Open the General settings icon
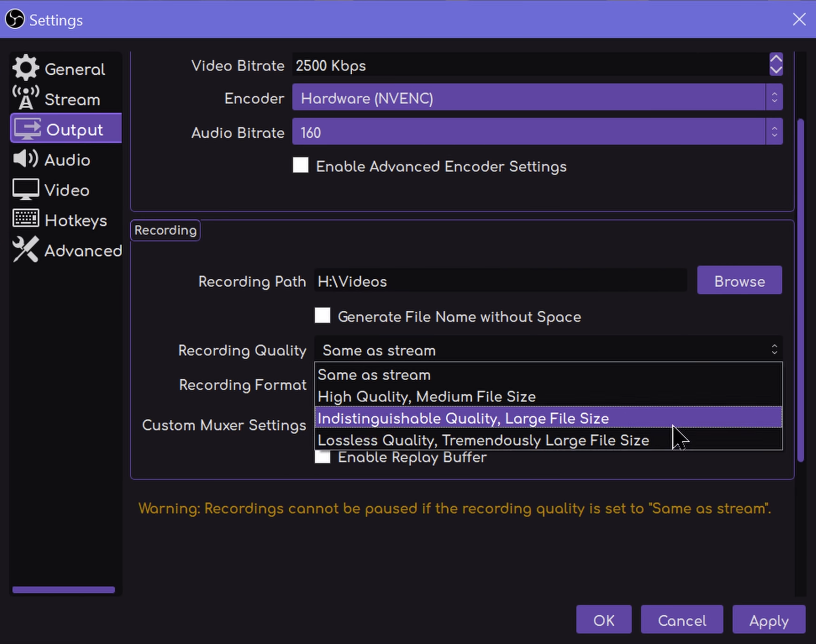Screen dimensions: 816x644 tap(25, 67)
